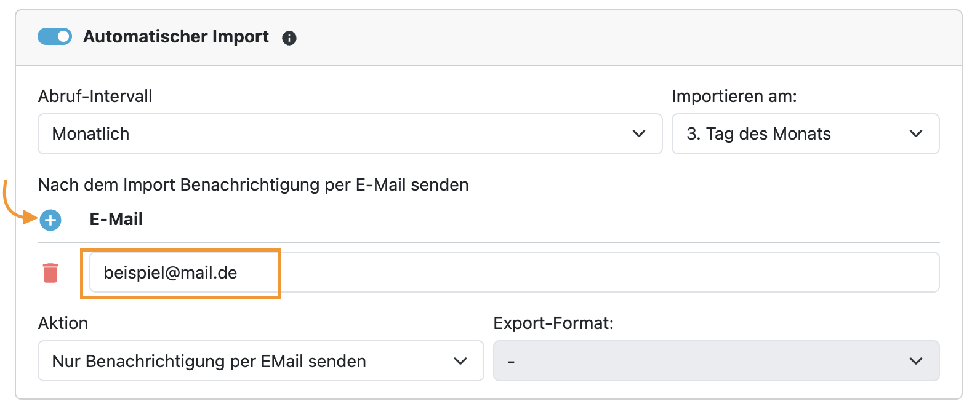Click the chevron in the Aktion select box

pos(460,361)
